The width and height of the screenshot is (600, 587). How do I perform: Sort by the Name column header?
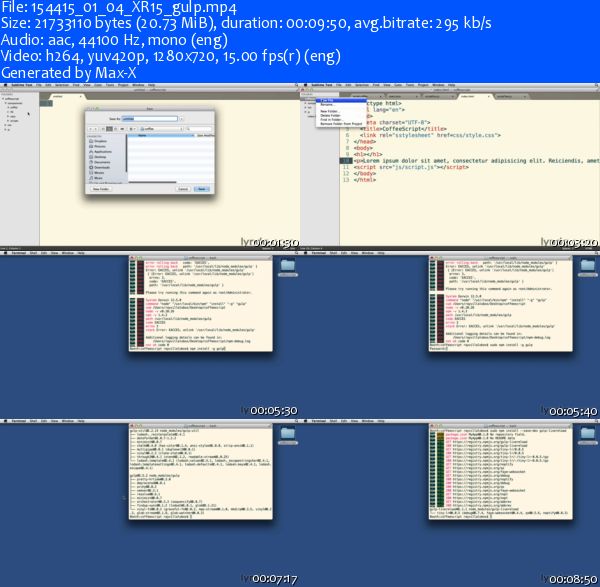(161, 135)
